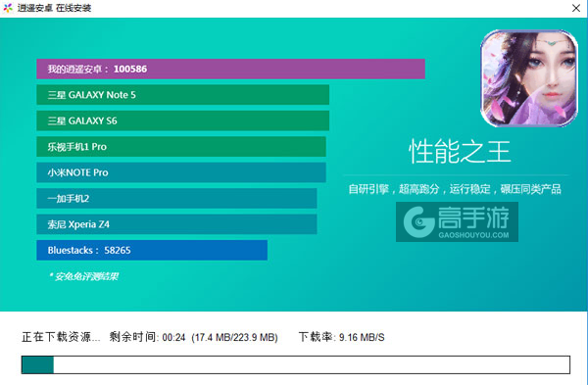
Task: Select the 三星 GALAXY Note 5 bar
Action: point(182,95)
